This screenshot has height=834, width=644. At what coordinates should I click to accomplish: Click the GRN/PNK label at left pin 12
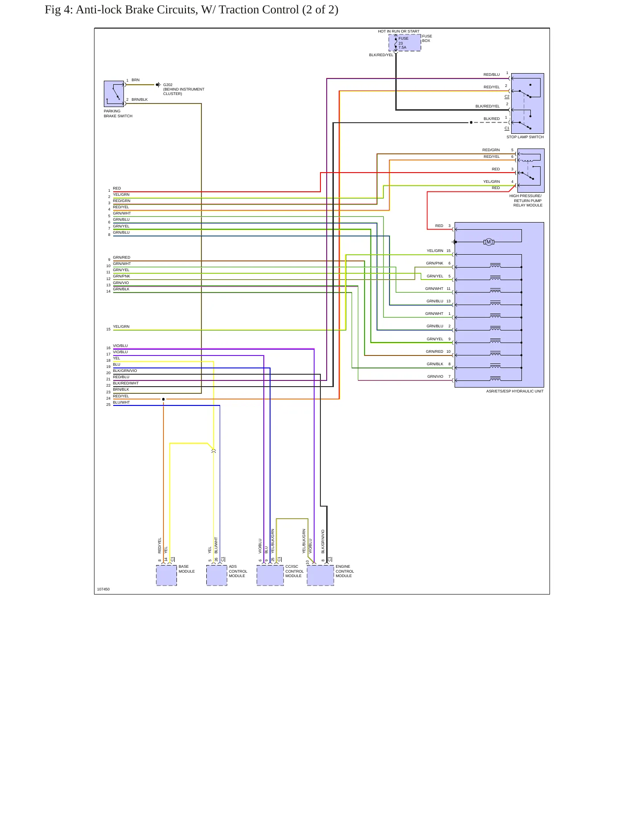[122, 276]
